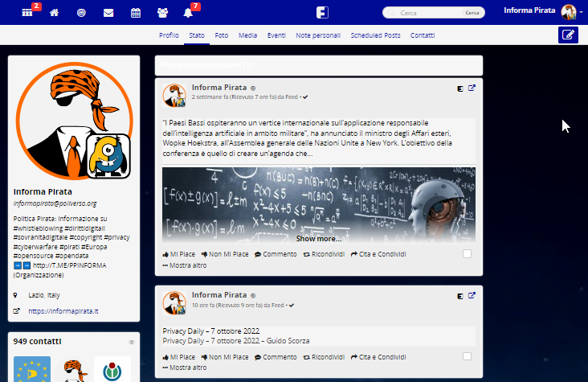
Task: Click the Cerca search button
Action: coord(472,13)
